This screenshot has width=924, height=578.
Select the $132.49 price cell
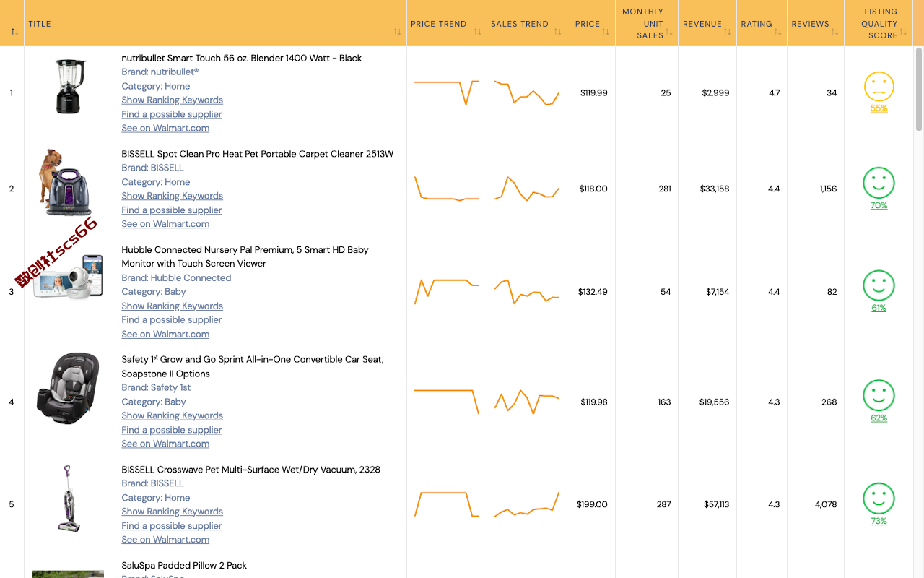pyautogui.click(x=593, y=292)
